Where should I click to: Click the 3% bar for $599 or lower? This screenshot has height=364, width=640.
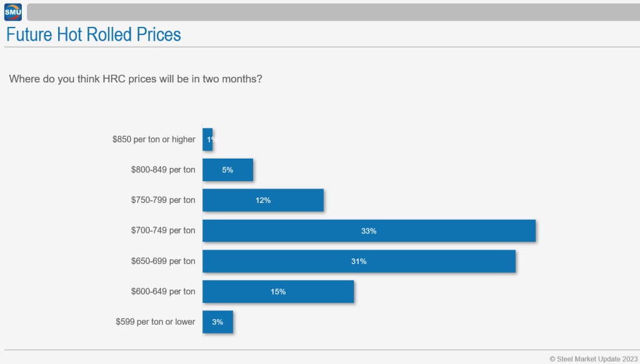pos(217,322)
